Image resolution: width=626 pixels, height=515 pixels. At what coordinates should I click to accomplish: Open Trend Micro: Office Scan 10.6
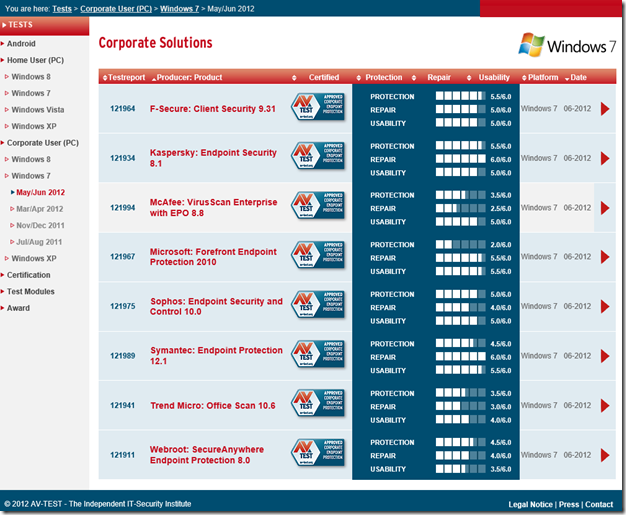pyautogui.click(x=213, y=406)
